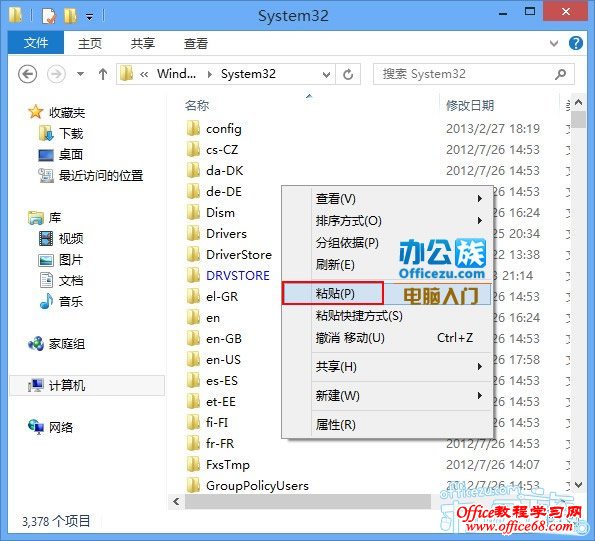Select the DRVSTORE folder icon
This screenshot has width=595, height=541.
click(193, 275)
